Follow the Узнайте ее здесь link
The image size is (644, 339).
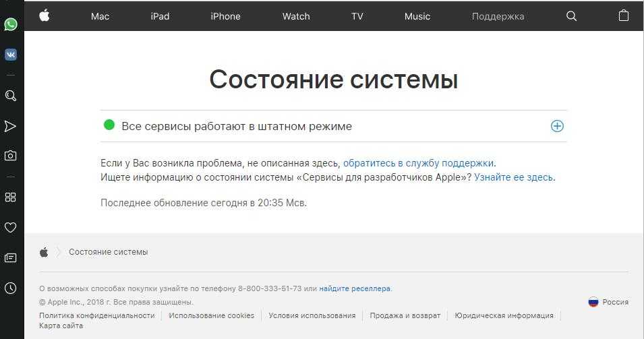(513, 177)
